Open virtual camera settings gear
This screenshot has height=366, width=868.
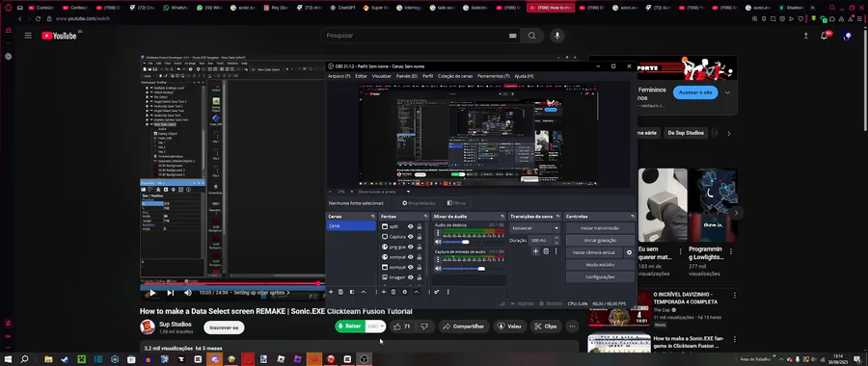[x=629, y=252]
